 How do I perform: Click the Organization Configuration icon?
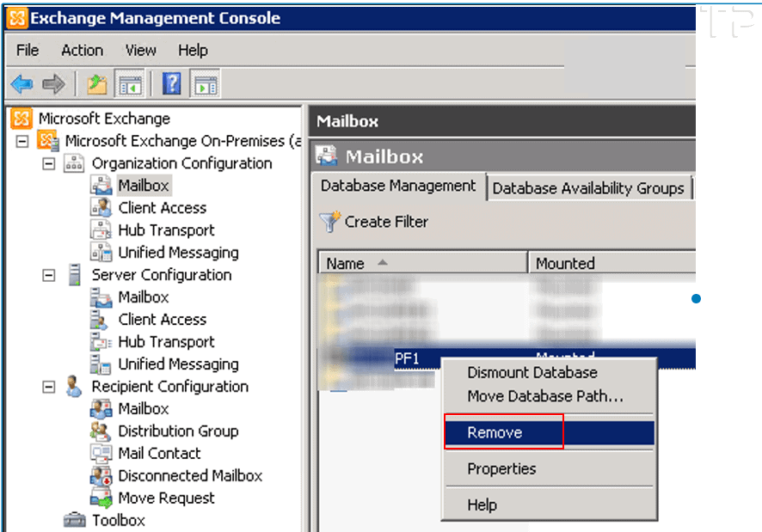coord(74,163)
